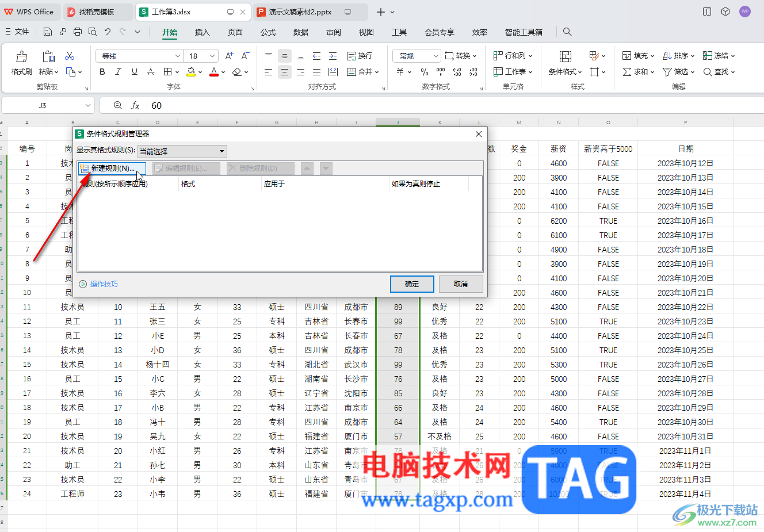This screenshot has height=532, width=764.
Task: Click the currency ¥ format icon
Action: (x=400, y=72)
